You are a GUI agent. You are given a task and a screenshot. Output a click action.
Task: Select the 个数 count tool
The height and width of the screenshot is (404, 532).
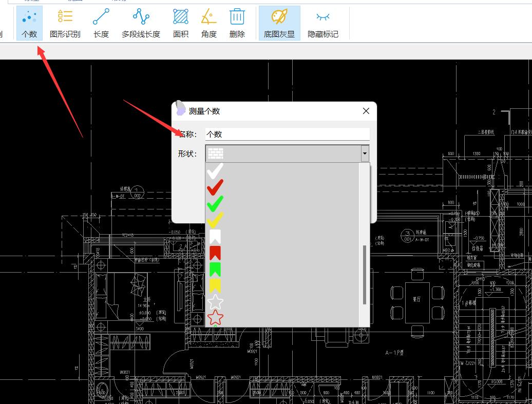coord(29,24)
